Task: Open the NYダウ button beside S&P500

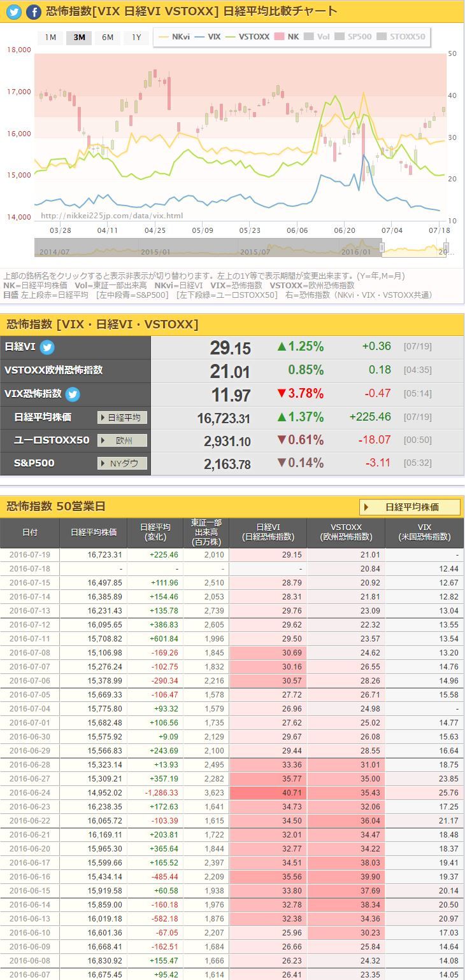Action: [x=122, y=463]
